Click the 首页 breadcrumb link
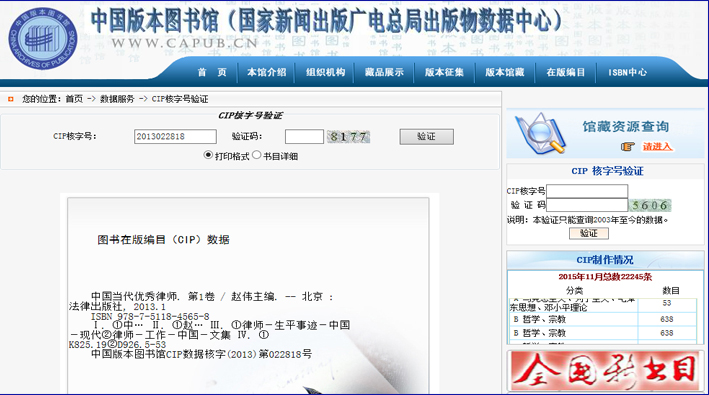709x395 pixels. pyautogui.click(x=74, y=99)
